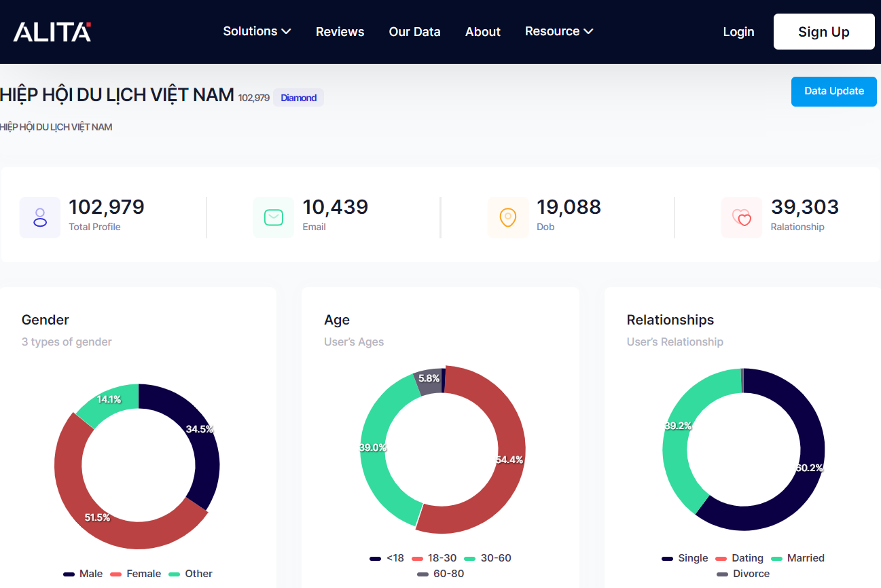Click the Relationship hearts icon
Viewport: 881px width, 588px height.
(x=742, y=217)
